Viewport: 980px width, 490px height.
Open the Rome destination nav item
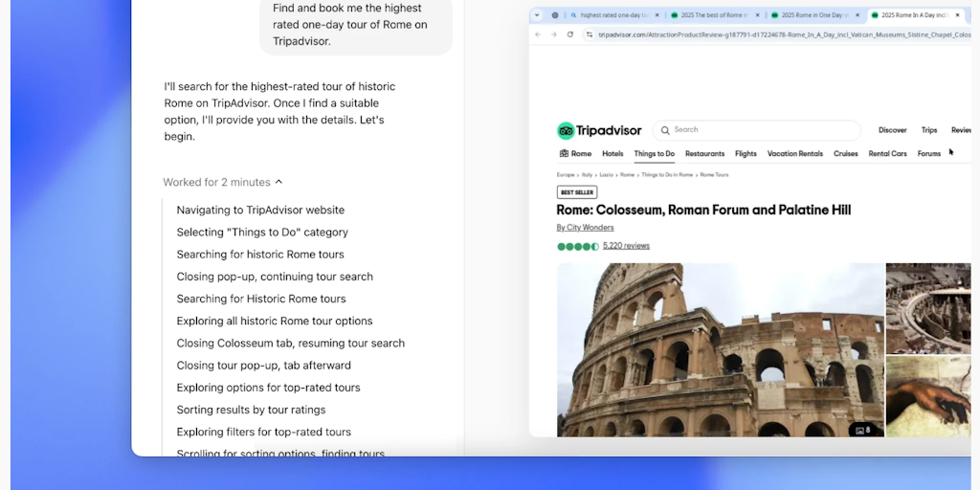575,154
